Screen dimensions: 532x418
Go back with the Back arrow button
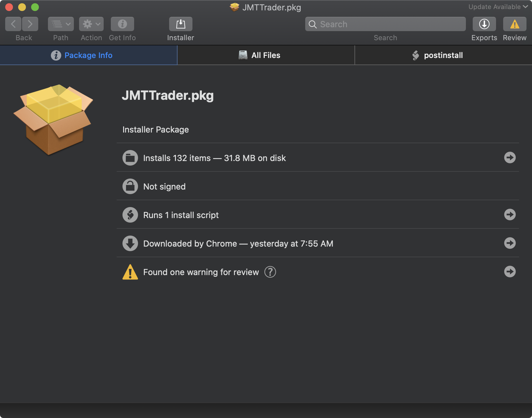13,24
